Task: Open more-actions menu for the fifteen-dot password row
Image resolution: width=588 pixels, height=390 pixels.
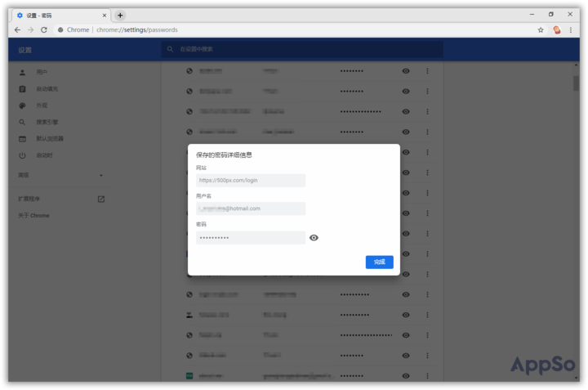Action: [427, 111]
